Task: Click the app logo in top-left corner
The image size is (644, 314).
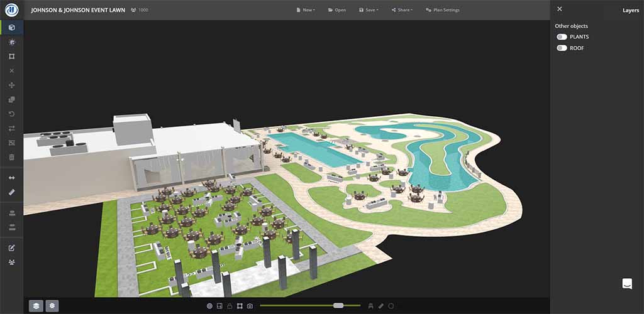Action: 11,10
